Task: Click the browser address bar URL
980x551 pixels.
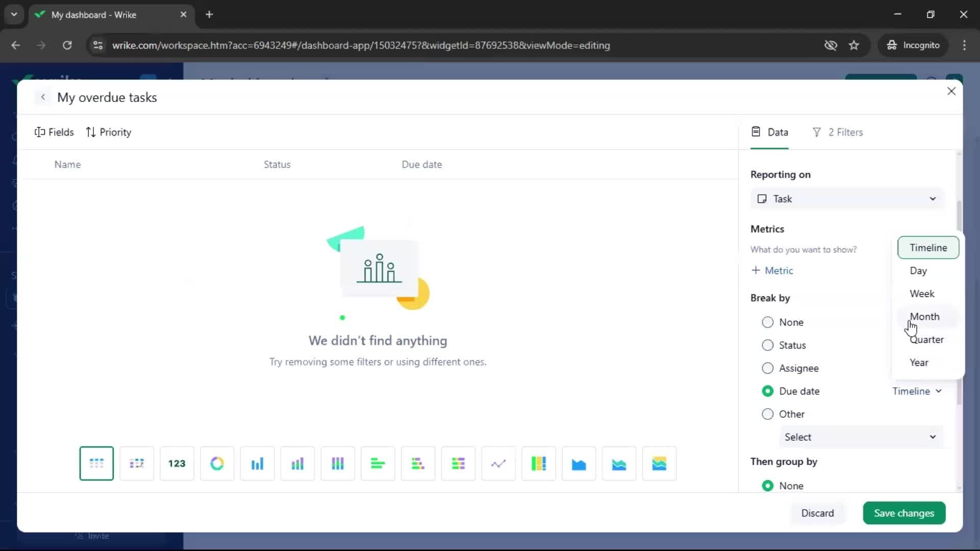Action: pos(360,45)
